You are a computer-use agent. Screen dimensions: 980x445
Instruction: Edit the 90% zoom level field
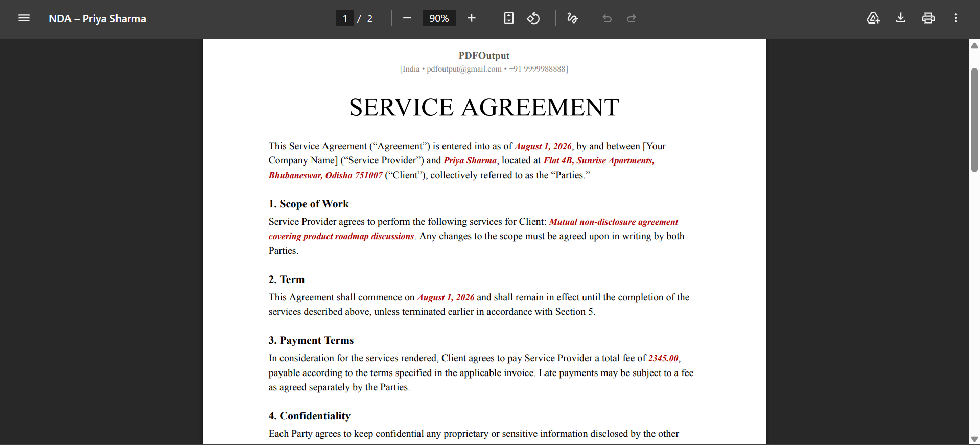(439, 18)
